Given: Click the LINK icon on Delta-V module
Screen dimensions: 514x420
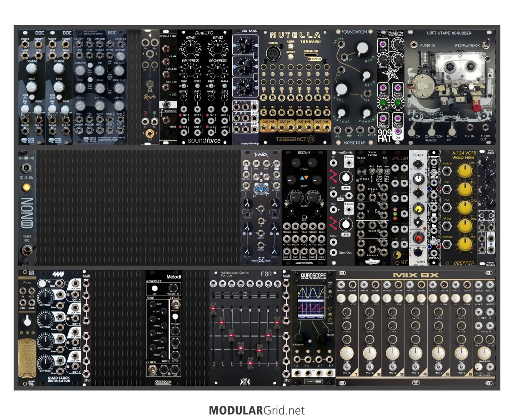Looking at the screenshot, I should [304, 217].
